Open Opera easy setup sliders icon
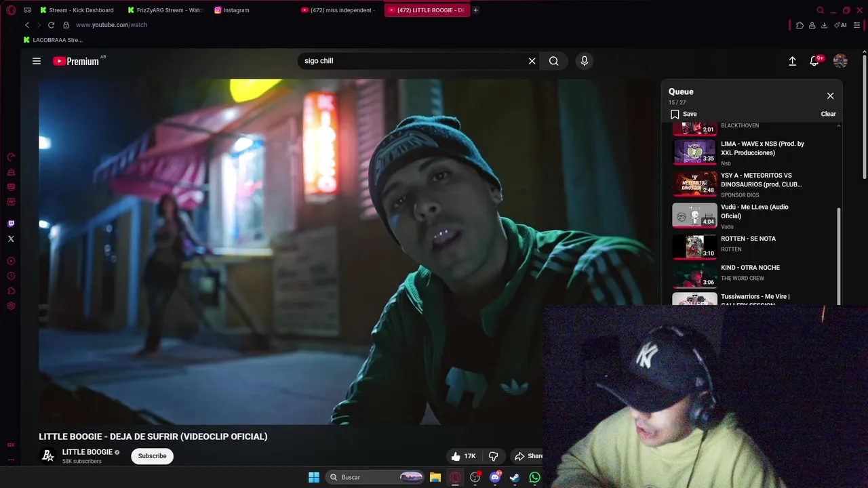This screenshot has width=868, height=488. coord(857,25)
